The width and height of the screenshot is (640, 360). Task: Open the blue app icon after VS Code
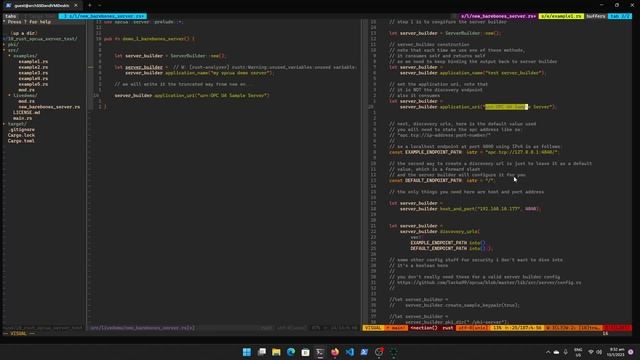[364, 352]
